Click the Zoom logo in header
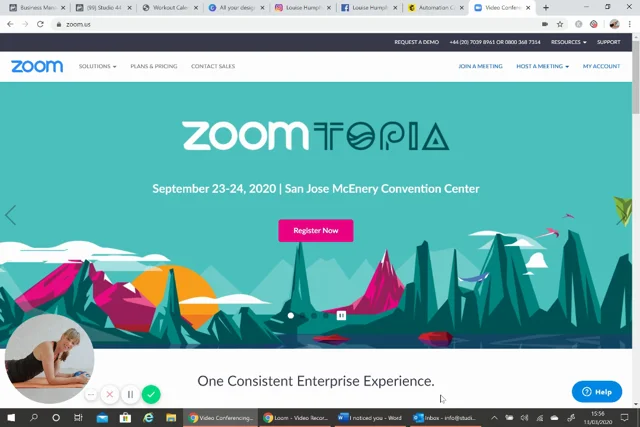This screenshot has height=427, width=640. (x=37, y=66)
